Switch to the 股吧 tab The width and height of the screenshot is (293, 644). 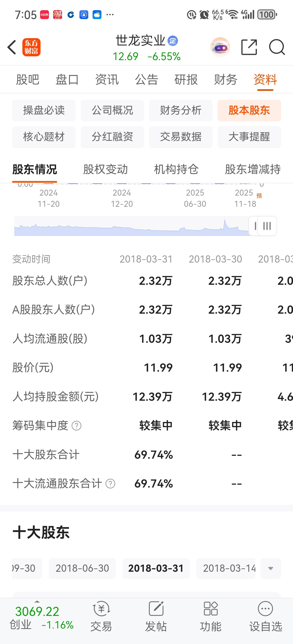(27, 79)
